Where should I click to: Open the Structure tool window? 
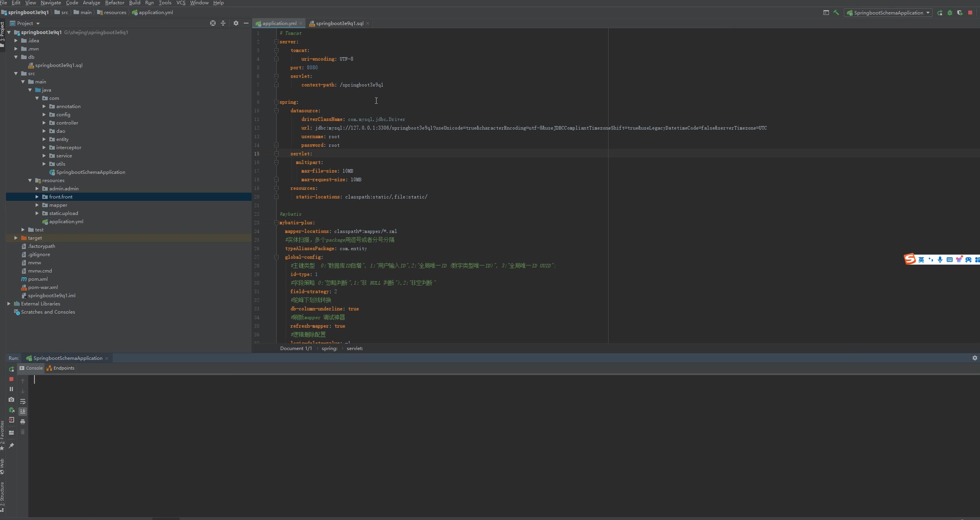tap(2, 497)
